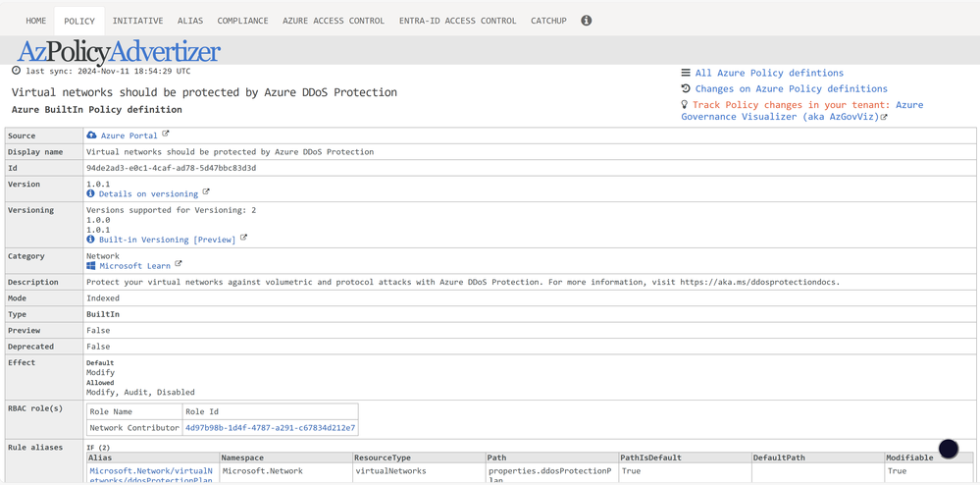Open All Azure Policy defintions link

769,73
